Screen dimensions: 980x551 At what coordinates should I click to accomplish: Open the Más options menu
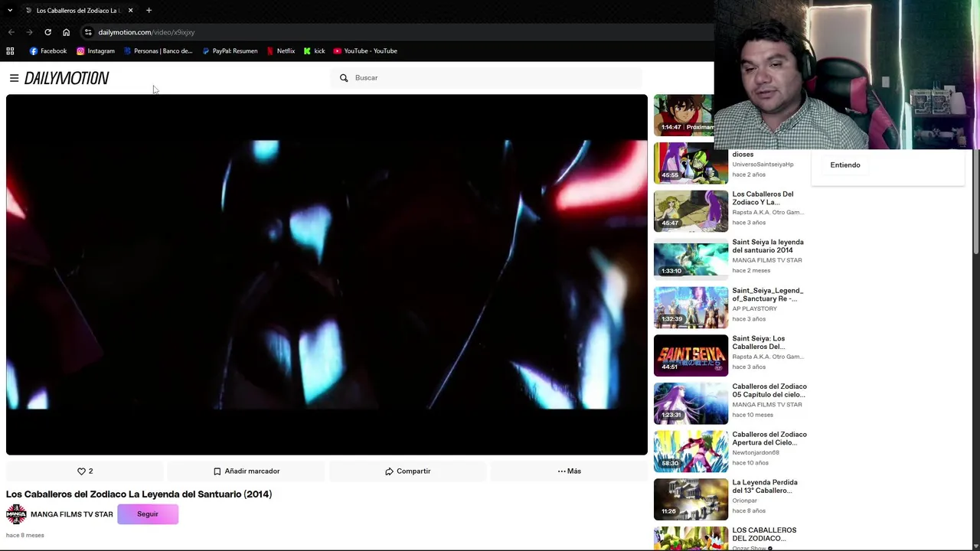(x=570, y=471)
